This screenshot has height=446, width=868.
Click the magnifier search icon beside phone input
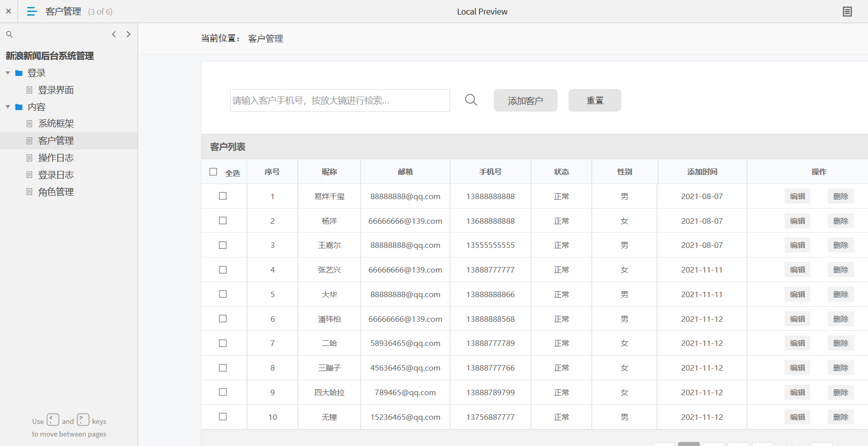tap(471, 100)
